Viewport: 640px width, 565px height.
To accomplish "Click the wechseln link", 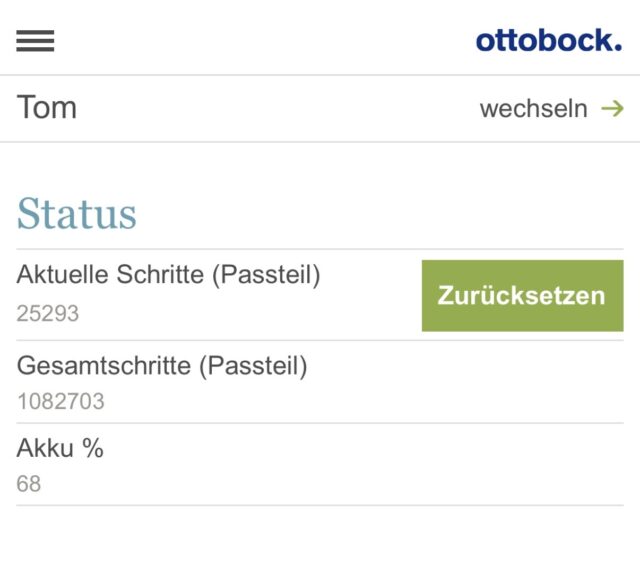I will (x=533, y=109).
